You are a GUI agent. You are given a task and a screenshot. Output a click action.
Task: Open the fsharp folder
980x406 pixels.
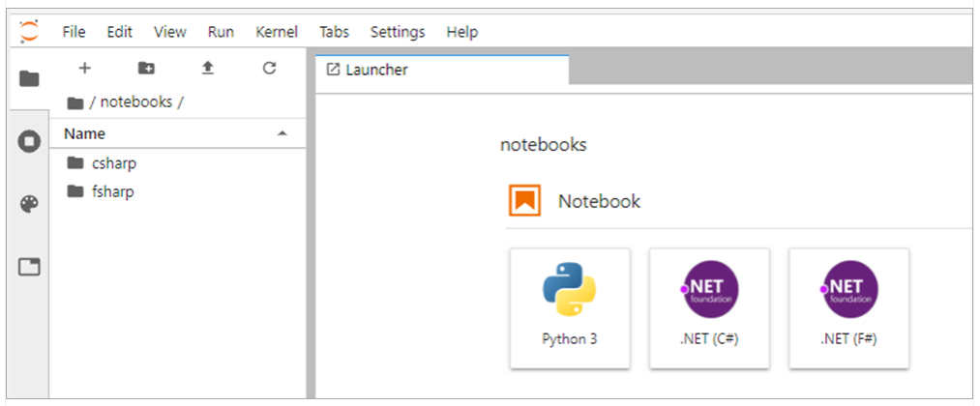177,191
